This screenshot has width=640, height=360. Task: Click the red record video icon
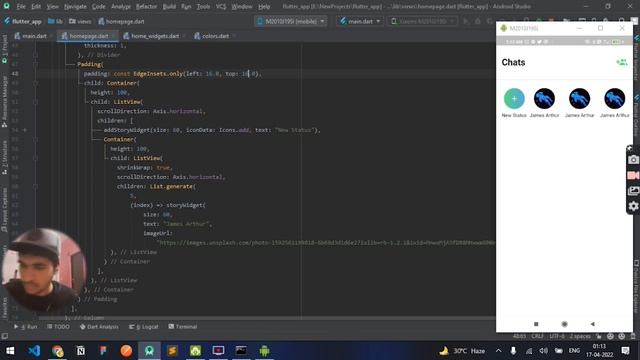point(633,175)
